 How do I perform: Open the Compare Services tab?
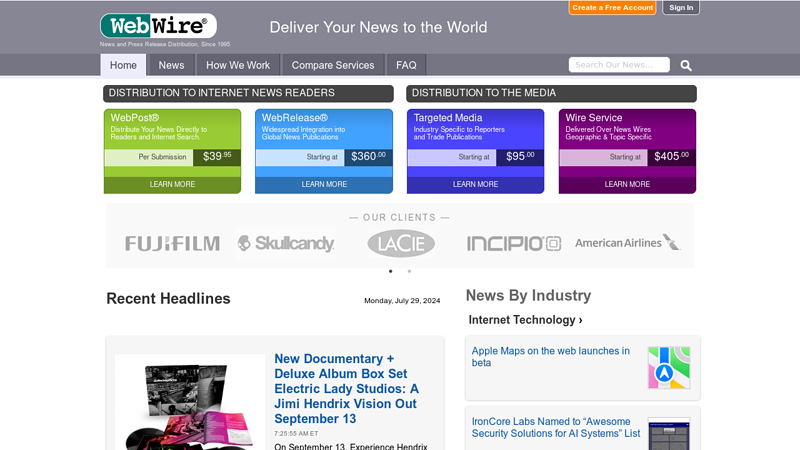(333, 65)
